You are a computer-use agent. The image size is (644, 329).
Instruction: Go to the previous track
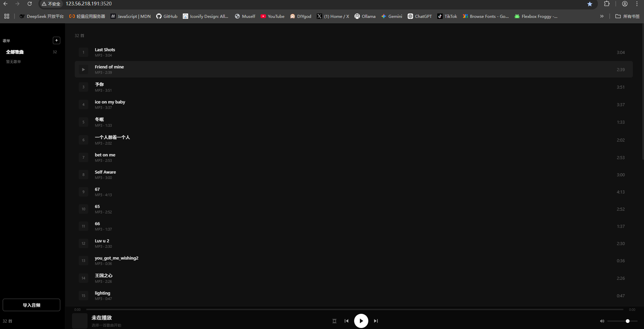[x=346, y=321]
